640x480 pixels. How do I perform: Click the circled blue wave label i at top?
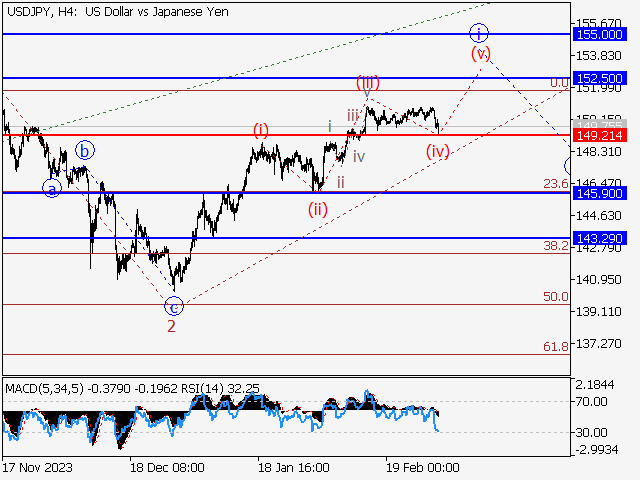(479, 33)
